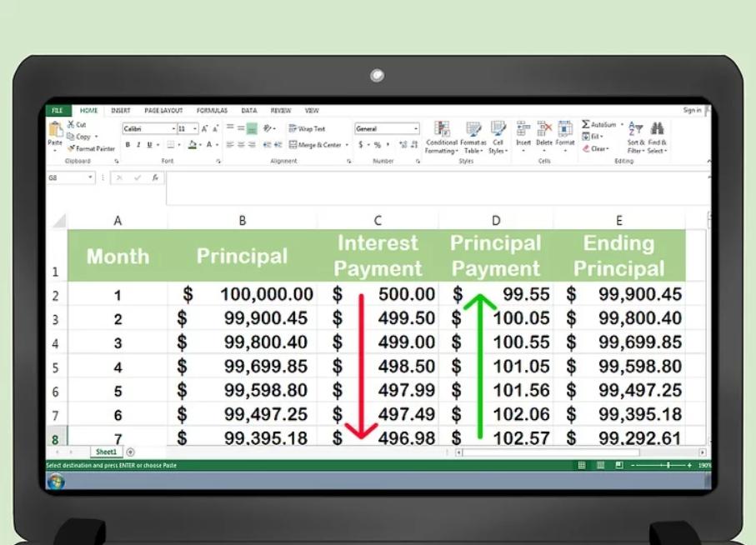The image size is (756, 545).
Task: Click Merge & Center button
Action: pyautogui.click(x=315, y=144)
